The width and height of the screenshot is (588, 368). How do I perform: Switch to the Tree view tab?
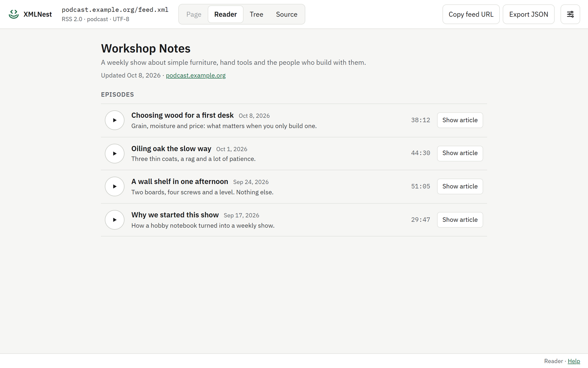256,14
